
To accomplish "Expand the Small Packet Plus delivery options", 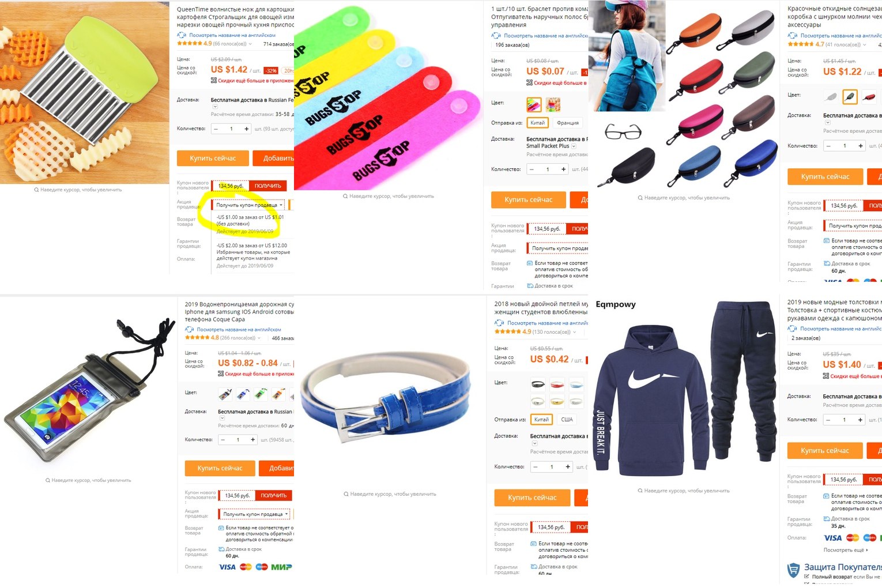I will click(x=574, y=146).
